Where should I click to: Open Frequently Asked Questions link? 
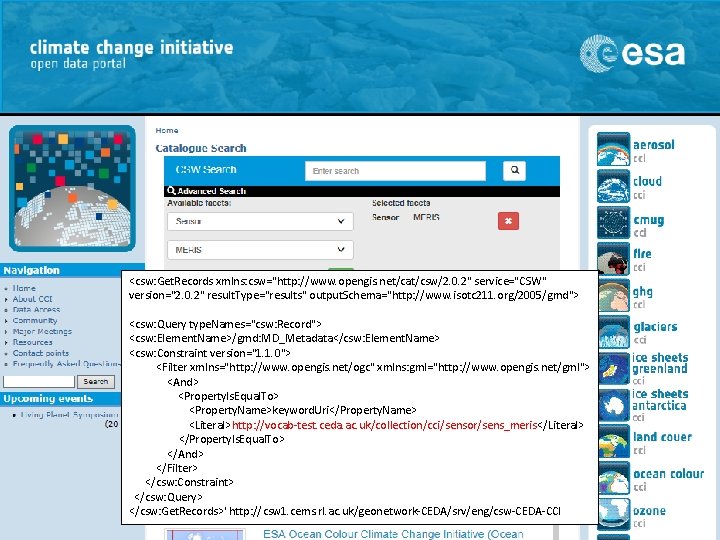66,364
